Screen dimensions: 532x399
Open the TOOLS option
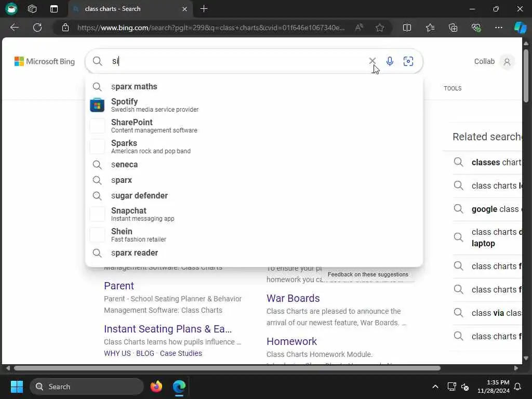pos(453,88)
